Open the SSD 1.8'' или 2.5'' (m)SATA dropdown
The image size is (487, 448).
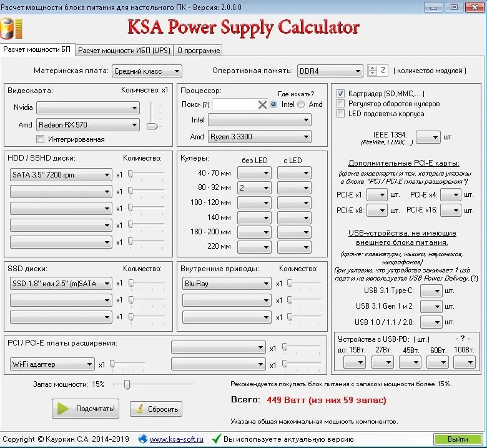[x=61, y=284]
